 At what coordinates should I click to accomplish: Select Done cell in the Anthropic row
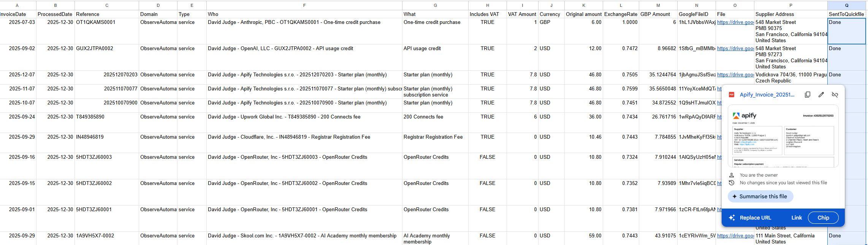(847, 31)
